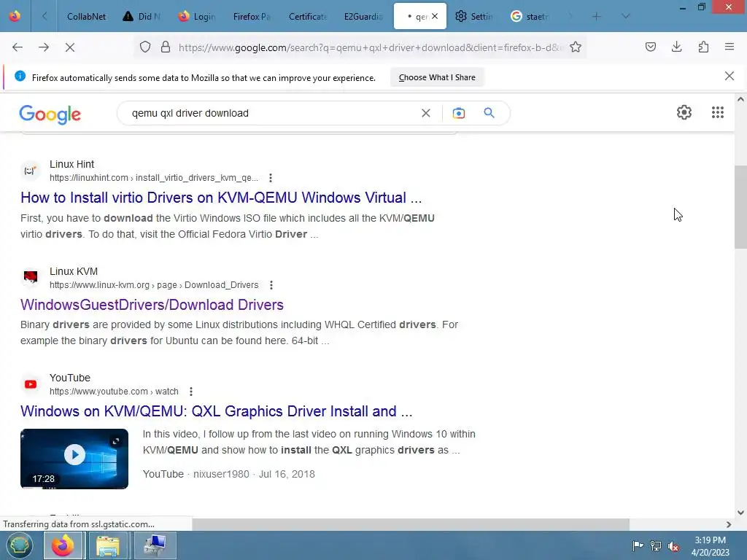Open the youtube.com watch result URL
The width and height of the screenshot is (747, 560).
coord(114,392)
